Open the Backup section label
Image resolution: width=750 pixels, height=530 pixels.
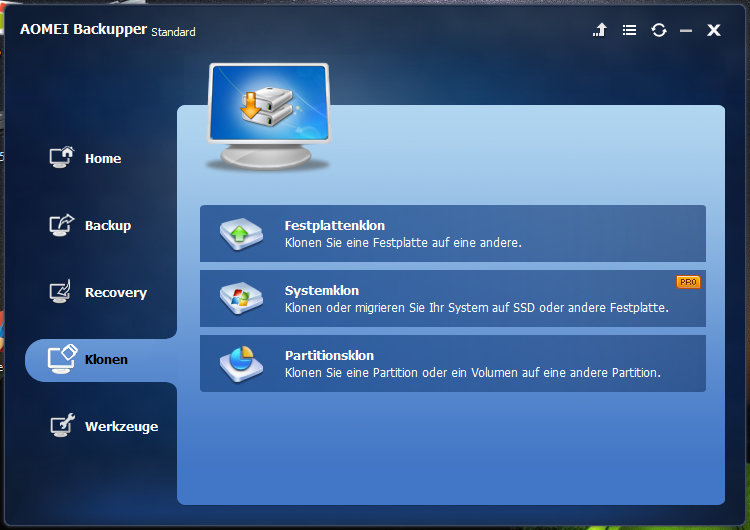(x=108, y=225)
